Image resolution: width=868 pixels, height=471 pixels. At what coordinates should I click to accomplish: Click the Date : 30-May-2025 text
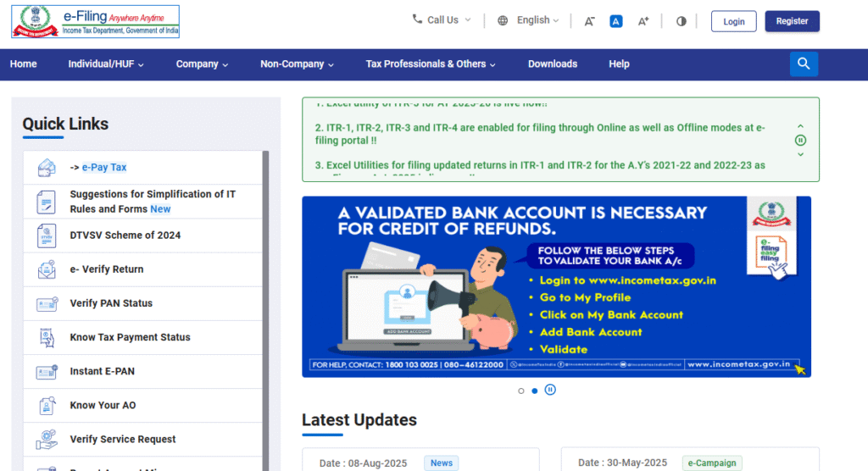(x=622, y=463)
